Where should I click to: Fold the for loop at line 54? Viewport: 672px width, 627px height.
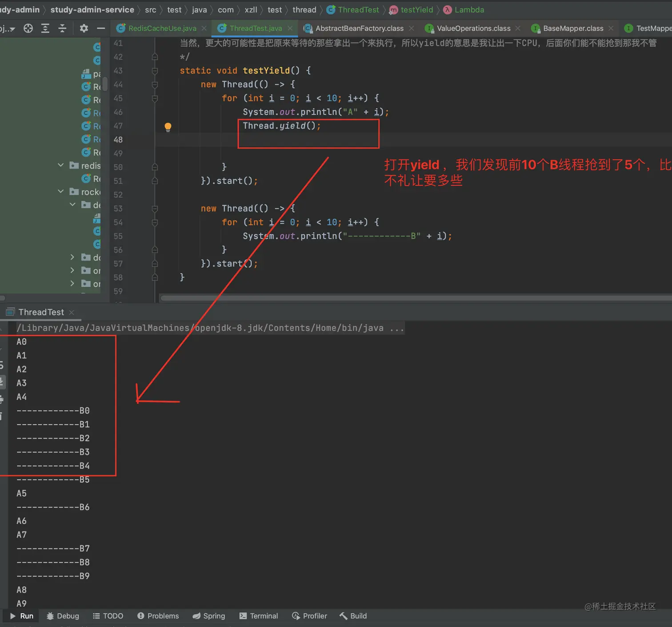pyautogui.click(x=155, y=222)
